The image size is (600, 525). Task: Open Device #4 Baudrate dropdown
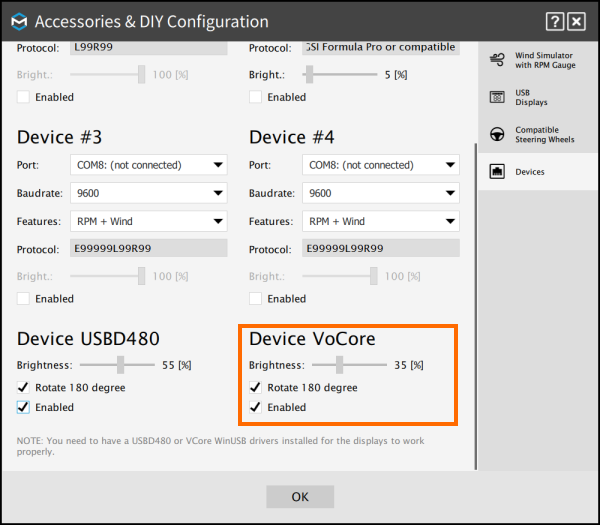coord(381,193)
